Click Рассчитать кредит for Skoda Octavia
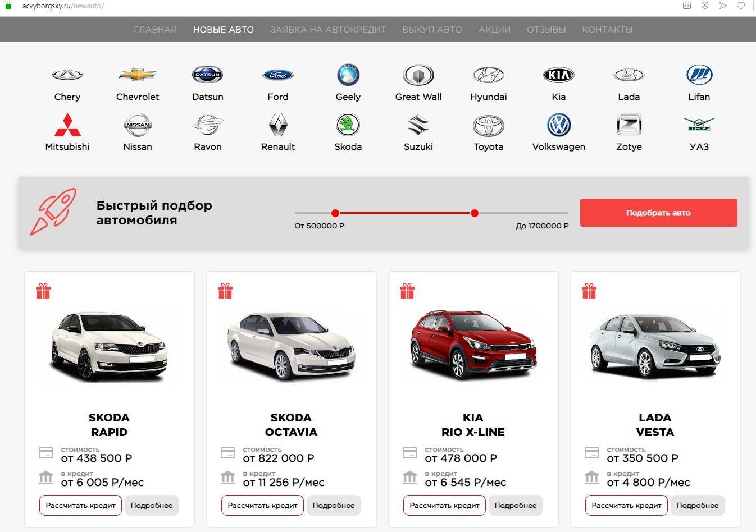Viewport: 756px width, 532px height. (262, 505)
